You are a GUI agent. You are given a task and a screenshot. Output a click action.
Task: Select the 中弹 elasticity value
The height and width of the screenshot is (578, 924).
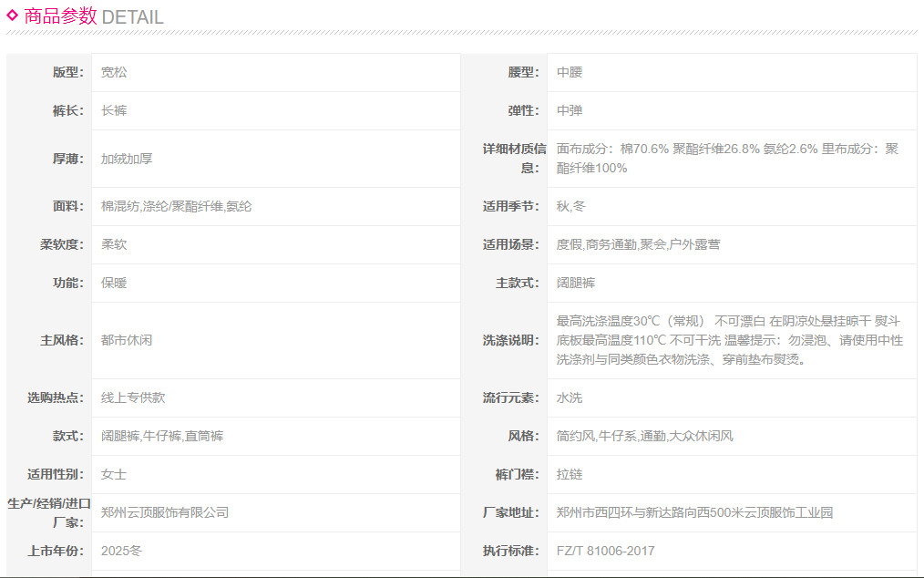click(570, 110)
